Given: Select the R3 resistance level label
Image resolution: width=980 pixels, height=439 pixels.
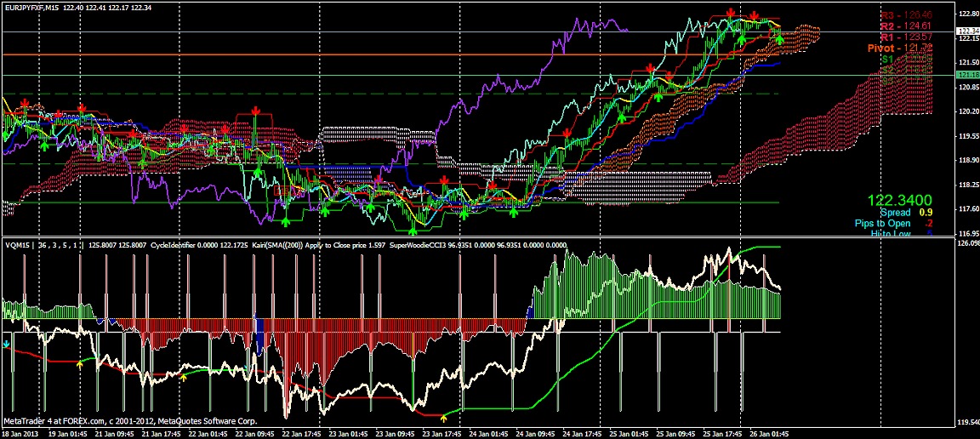Looking at the screenshot, I should click(907, 14).
